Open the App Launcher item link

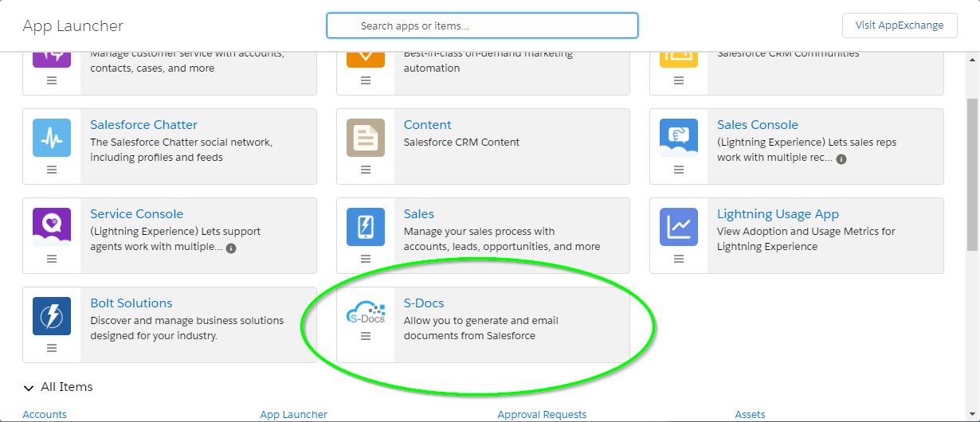coord(293,415)
